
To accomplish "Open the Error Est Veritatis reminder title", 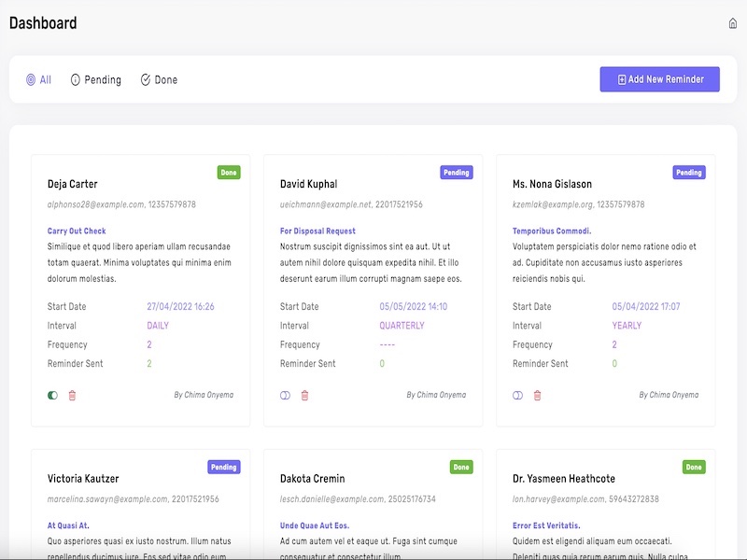I will click(546, 525).
